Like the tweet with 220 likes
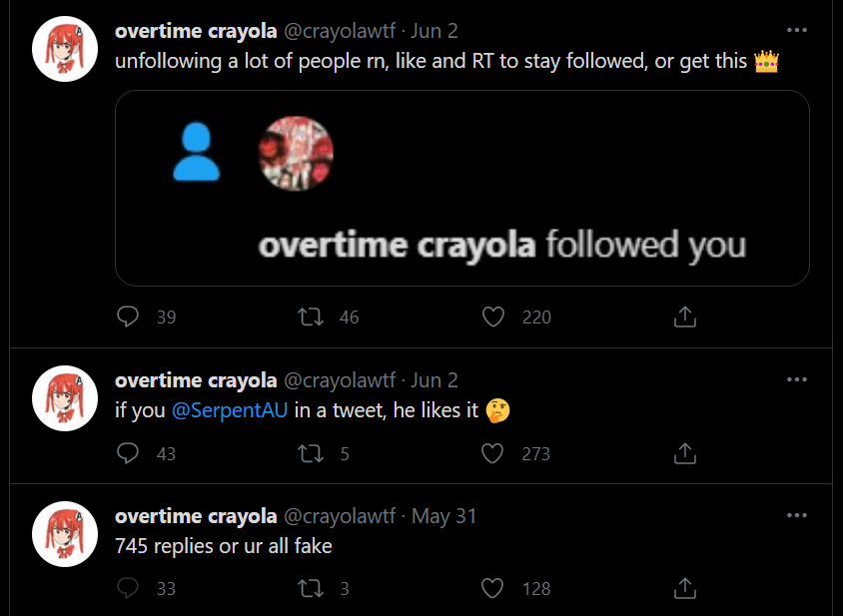Viewport: 843px width, 616px height. 493,316
